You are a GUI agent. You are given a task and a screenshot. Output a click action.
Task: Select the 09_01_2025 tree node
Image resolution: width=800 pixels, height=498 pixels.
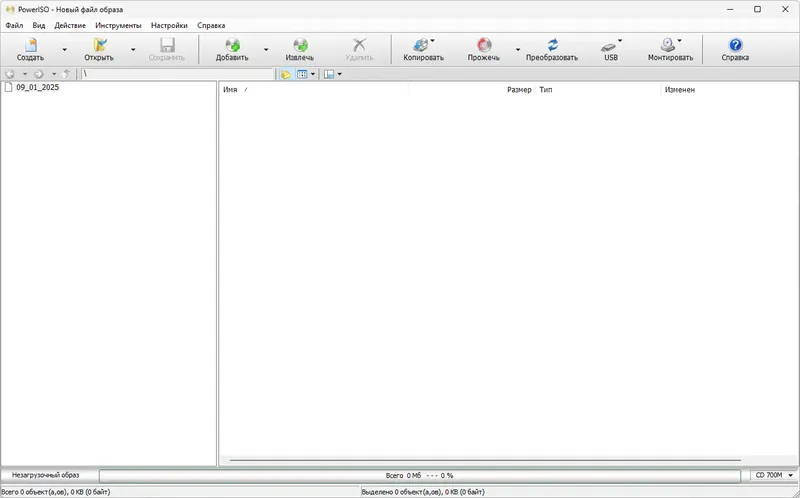click(37, 87)
